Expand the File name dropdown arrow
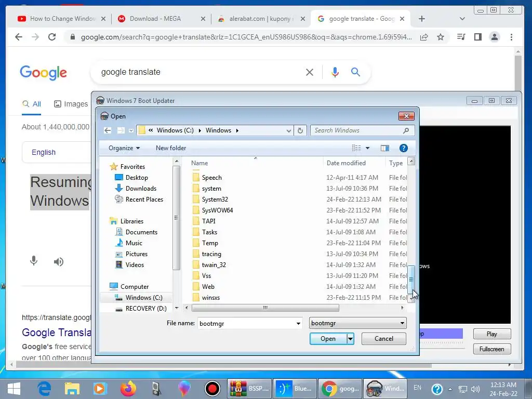Image resolution: width=532 pixels, height=399 pixels. tap(298, 323)
